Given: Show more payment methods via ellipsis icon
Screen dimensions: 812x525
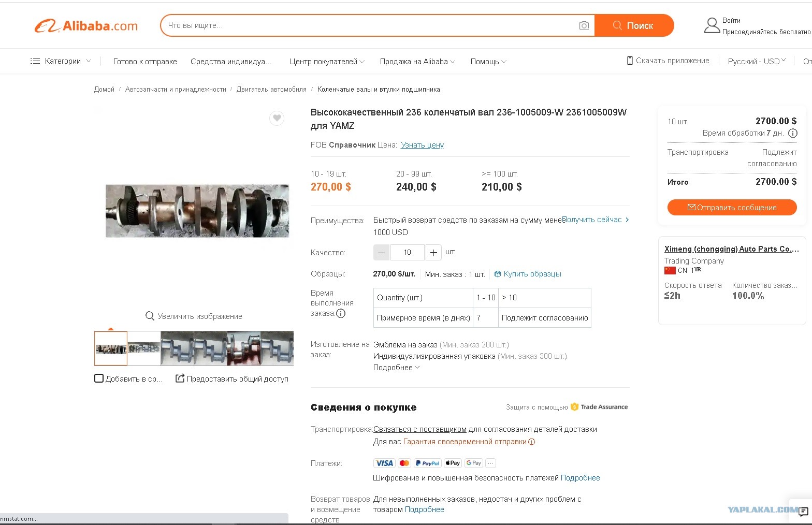Looking at the screenshot, I should coord(490,463).
